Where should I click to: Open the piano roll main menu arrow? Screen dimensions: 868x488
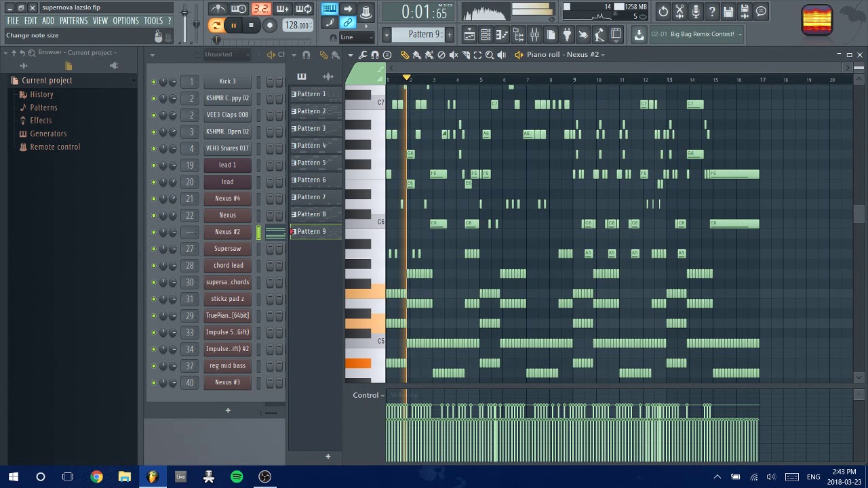(351, 55)
